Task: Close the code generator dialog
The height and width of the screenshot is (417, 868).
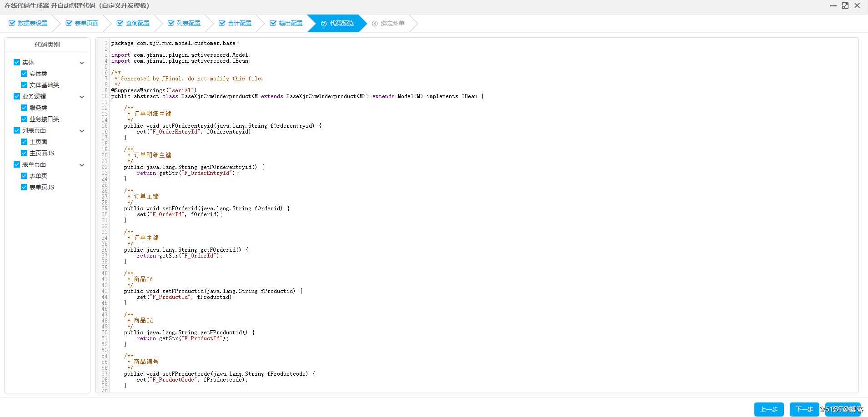Action: tap(857, 5)
